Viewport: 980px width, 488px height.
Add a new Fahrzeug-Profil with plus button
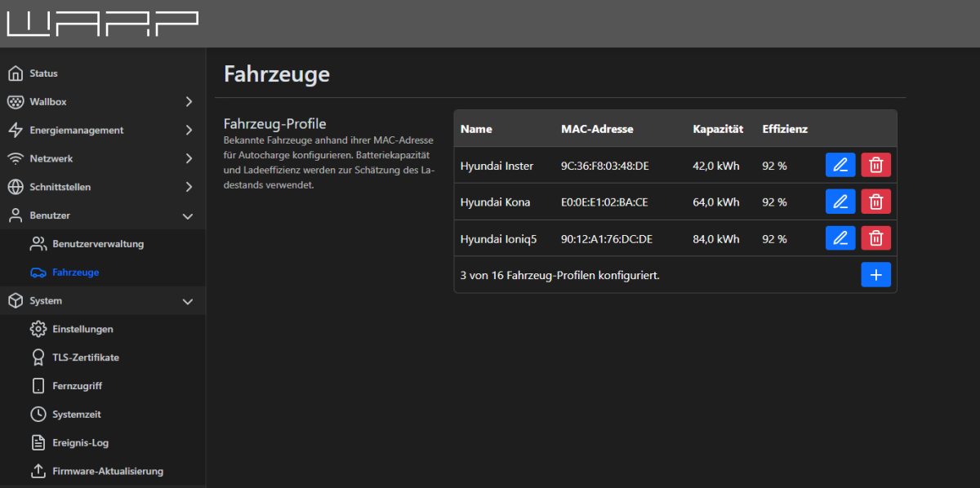click(x=876, y=275)
